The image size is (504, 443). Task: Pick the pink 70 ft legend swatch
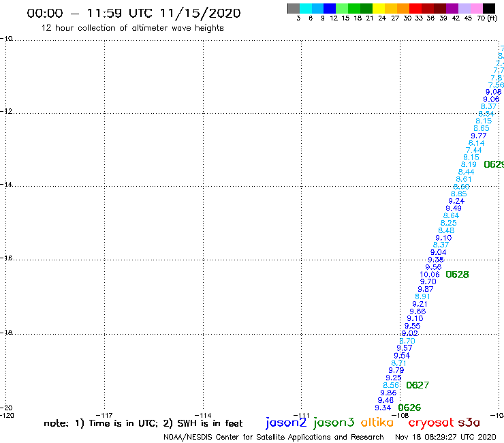point(476,8)
